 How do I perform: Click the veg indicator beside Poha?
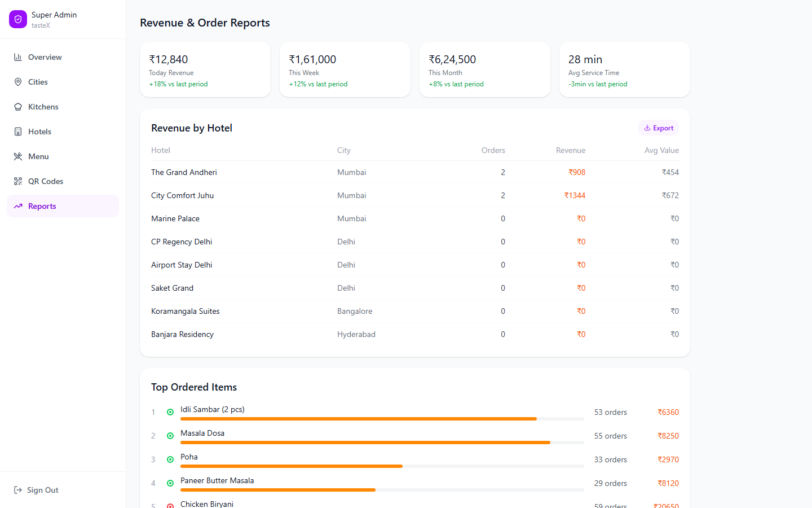pyautogui.click(x=170, y=459)
